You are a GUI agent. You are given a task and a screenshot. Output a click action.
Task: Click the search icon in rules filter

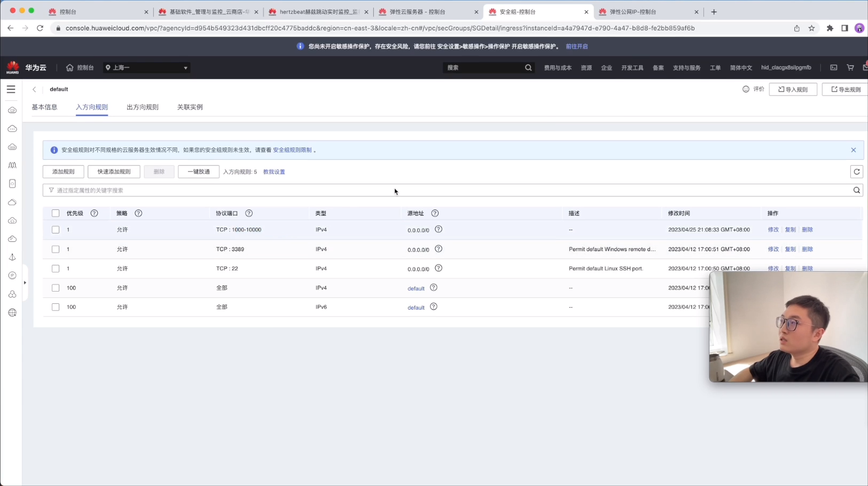(x=857, y=190)
